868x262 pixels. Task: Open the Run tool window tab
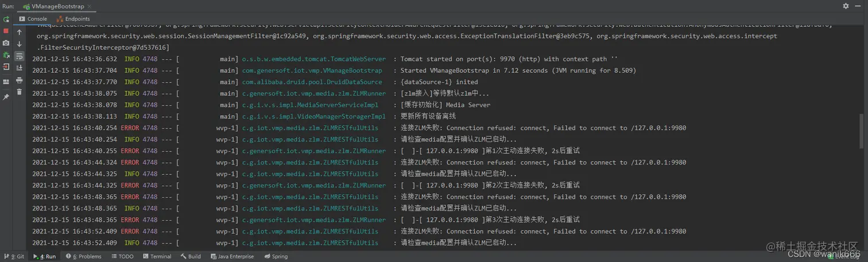44,256
